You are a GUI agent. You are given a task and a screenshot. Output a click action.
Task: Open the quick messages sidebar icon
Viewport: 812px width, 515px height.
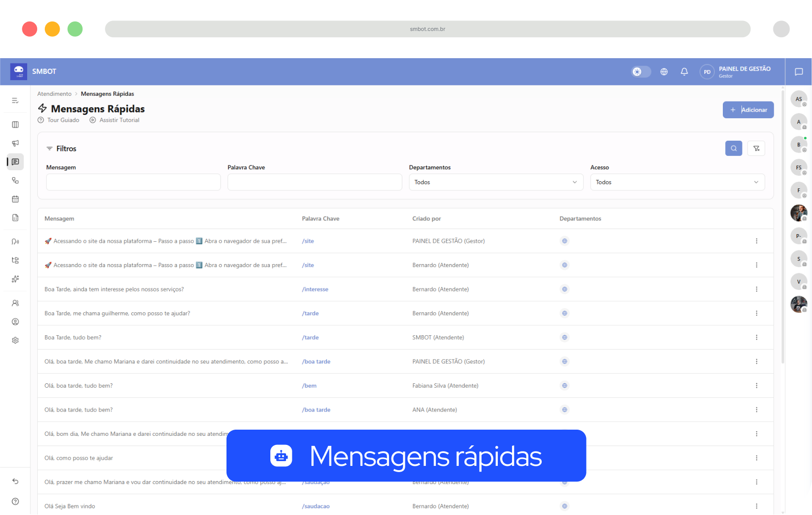(x=15, y=162)
